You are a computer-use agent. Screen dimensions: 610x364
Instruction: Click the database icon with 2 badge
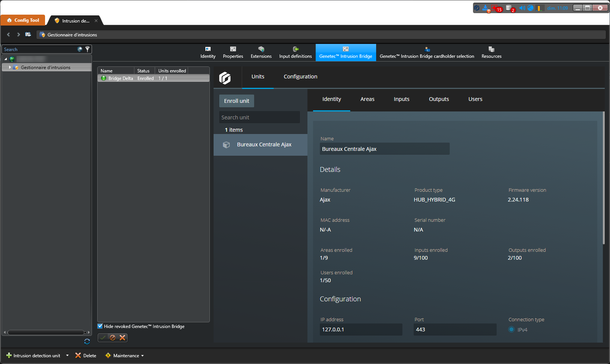point(509,8)
